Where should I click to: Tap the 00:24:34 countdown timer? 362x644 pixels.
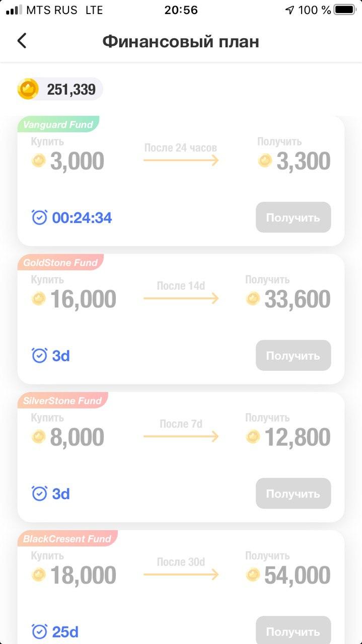coord(82,218)
